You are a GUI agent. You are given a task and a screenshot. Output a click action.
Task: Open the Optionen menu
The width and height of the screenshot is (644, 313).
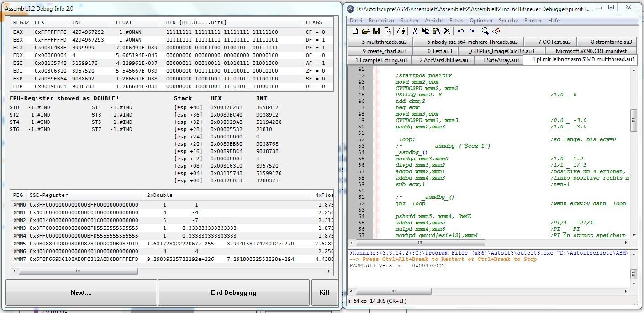point(481,21)
